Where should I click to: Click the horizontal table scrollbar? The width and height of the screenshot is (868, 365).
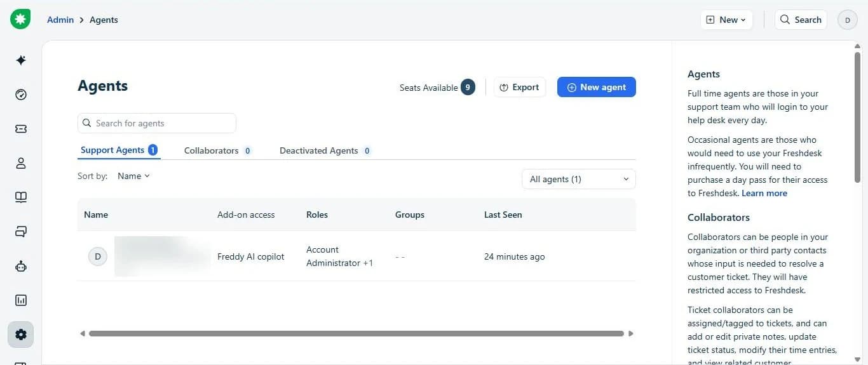356,333
